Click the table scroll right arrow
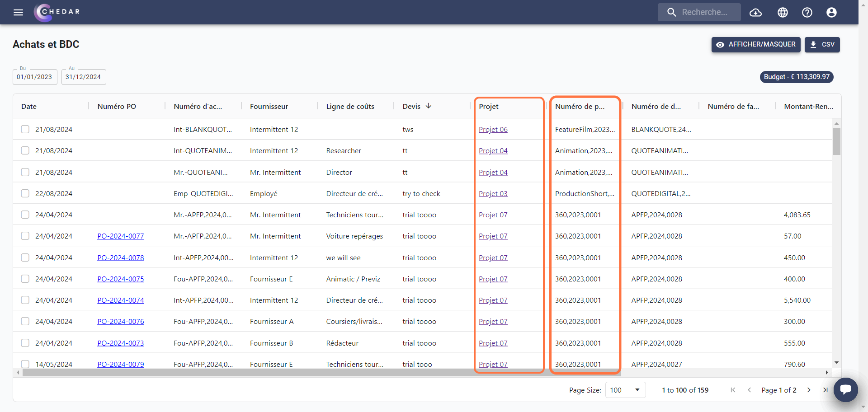The height and width of the screenshot is (412, 868). 827,373
